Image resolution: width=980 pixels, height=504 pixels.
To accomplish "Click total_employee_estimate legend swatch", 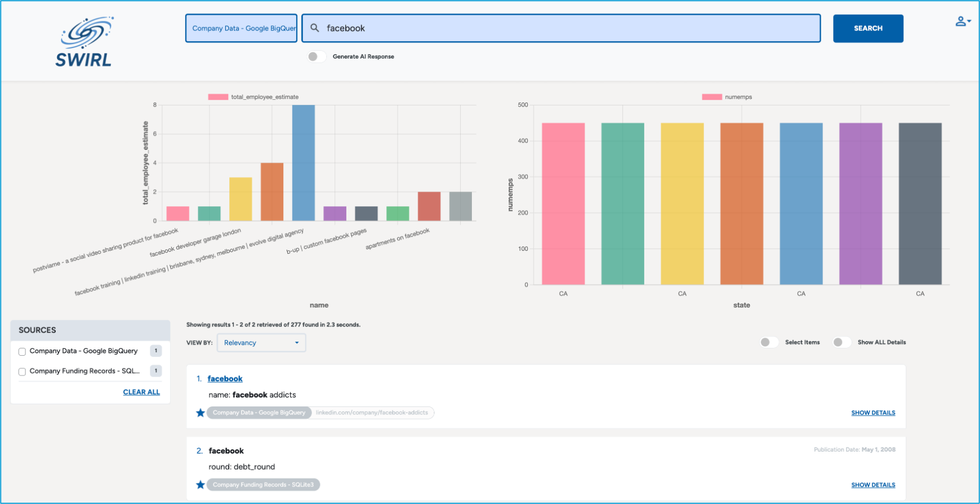I will click(x=218, y=97).
